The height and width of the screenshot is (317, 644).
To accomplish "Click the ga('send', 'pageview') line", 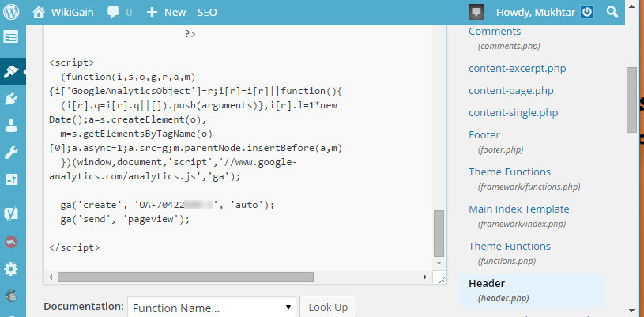I will [125, 219].
